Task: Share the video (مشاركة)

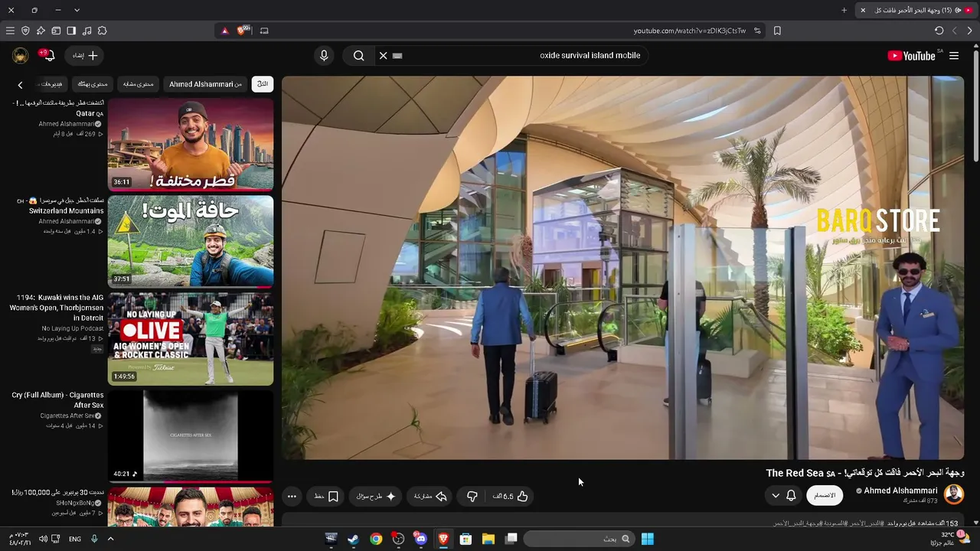Action: click(430, 496)
